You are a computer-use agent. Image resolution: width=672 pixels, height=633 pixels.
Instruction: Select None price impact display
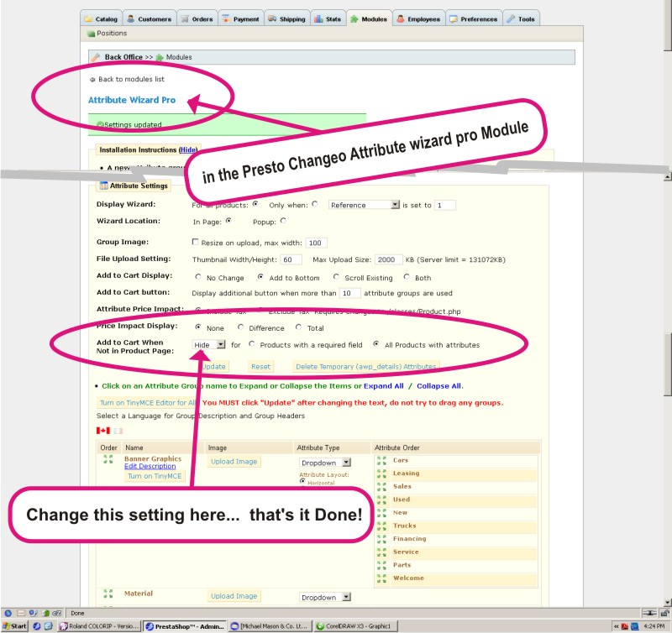pos(198,327)
